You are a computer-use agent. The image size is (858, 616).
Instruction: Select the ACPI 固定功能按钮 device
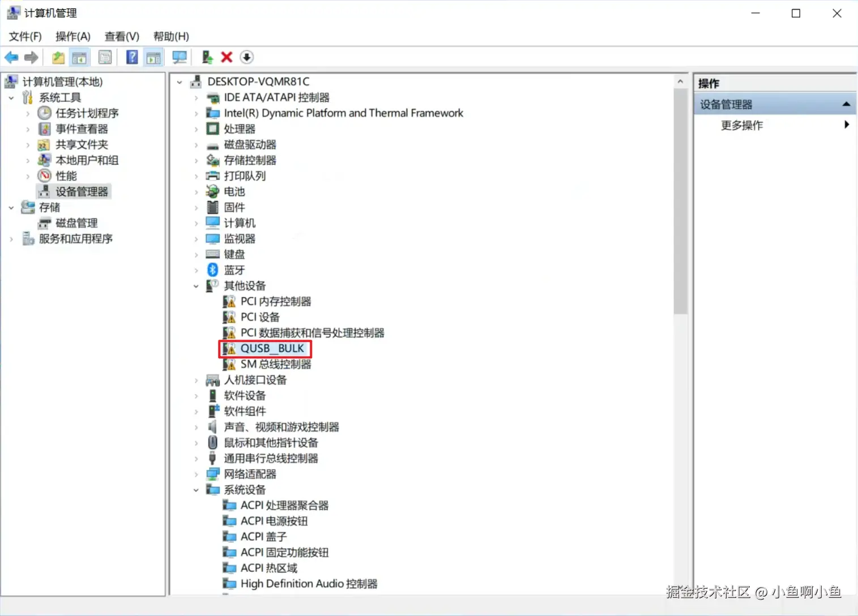[284, 552]
